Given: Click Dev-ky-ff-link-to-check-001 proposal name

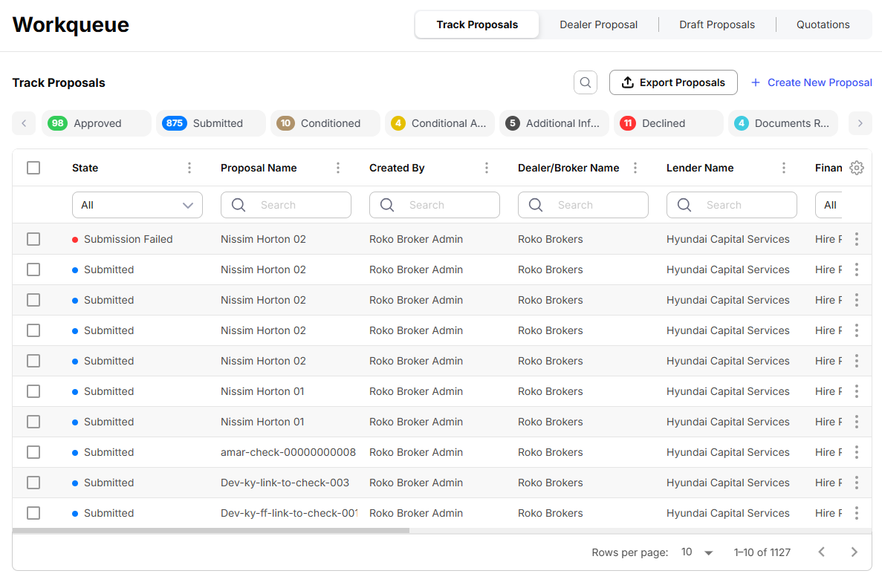Looking at the screenshot, I should [289, 513].
